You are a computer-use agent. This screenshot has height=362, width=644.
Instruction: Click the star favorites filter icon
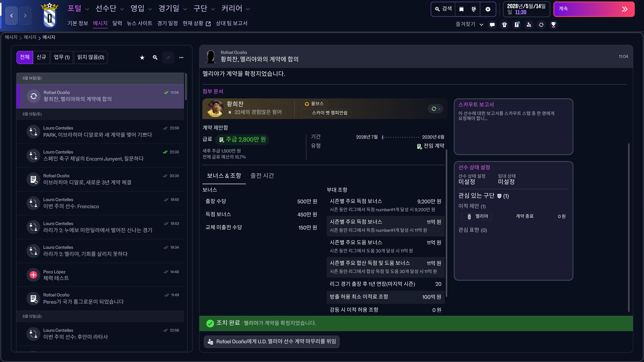click(x=142, y=58)
